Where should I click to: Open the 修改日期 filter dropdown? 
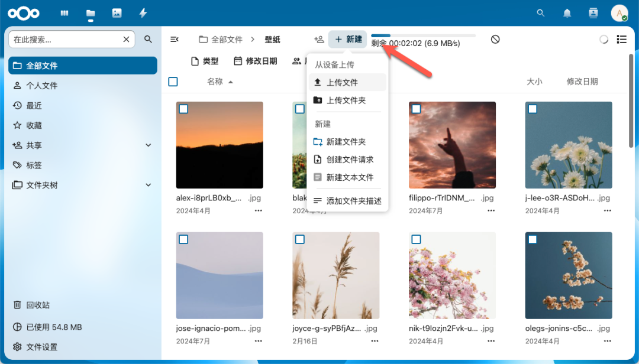click(254, 60)
